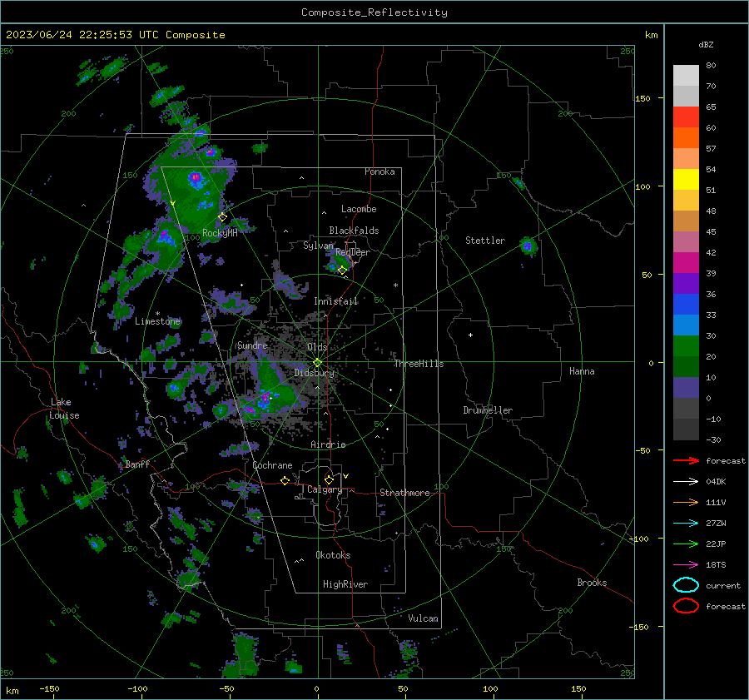
Task: Select the Strathmore label
Action: click(404, 493)
